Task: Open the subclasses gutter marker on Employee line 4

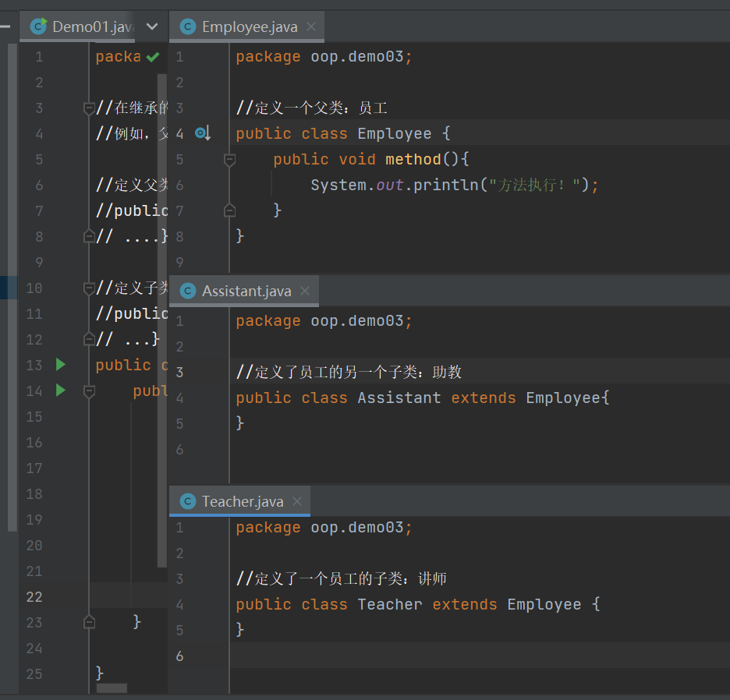Action: click(203, 133)
